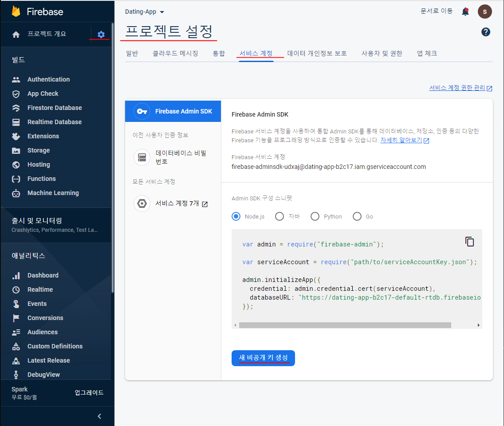Switch to 사용자 및 권한 tab

coord(382,53)
